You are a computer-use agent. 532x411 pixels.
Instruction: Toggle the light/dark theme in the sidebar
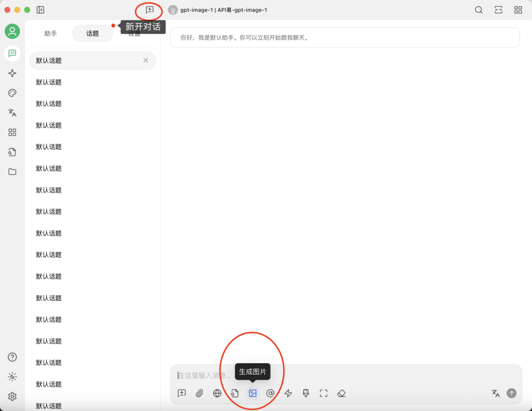(12, 377)
